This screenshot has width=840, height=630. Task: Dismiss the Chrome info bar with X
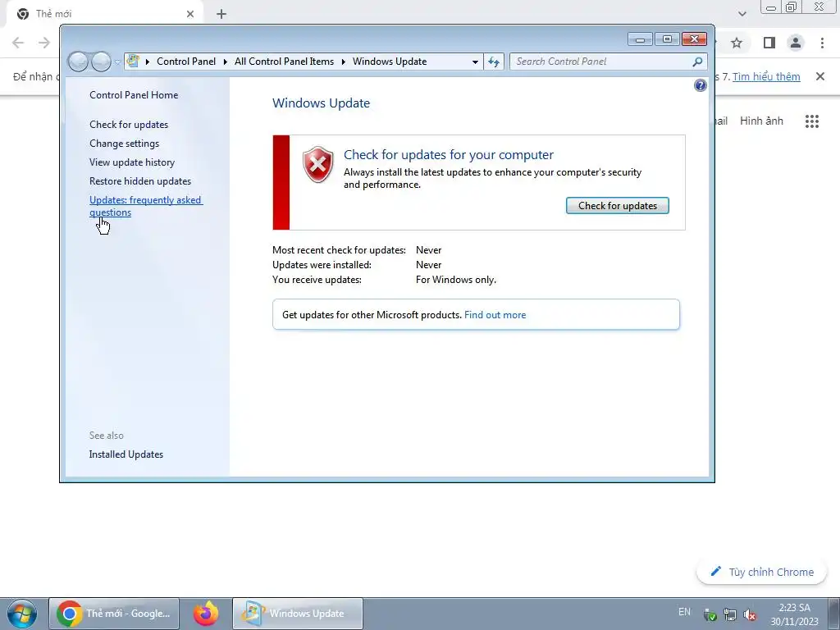[819, 76]
